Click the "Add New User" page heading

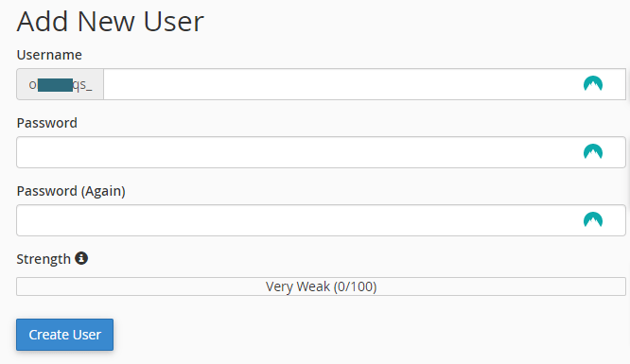[x=111, y=21]
